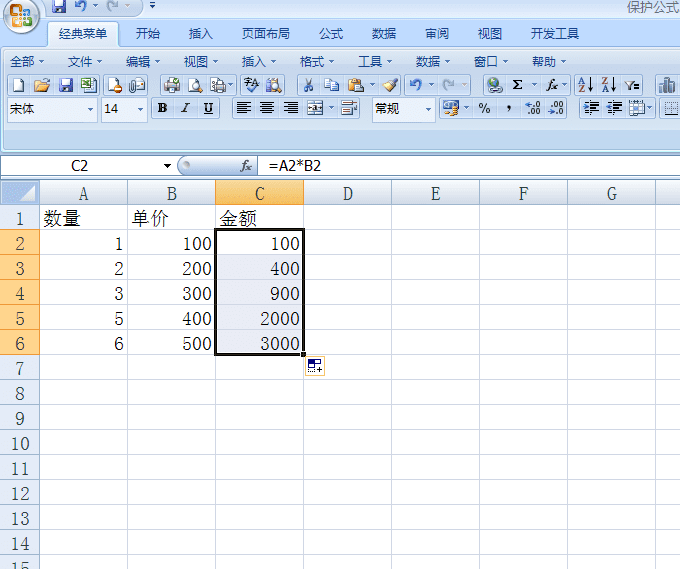Select cell containing 金额
This screenshot has height=569, width=680.
259,218
